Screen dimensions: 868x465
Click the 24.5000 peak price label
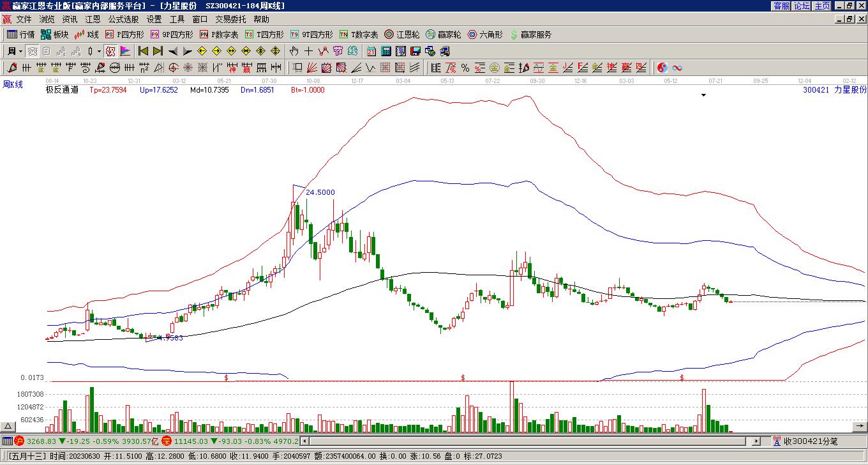pos(320,192)
